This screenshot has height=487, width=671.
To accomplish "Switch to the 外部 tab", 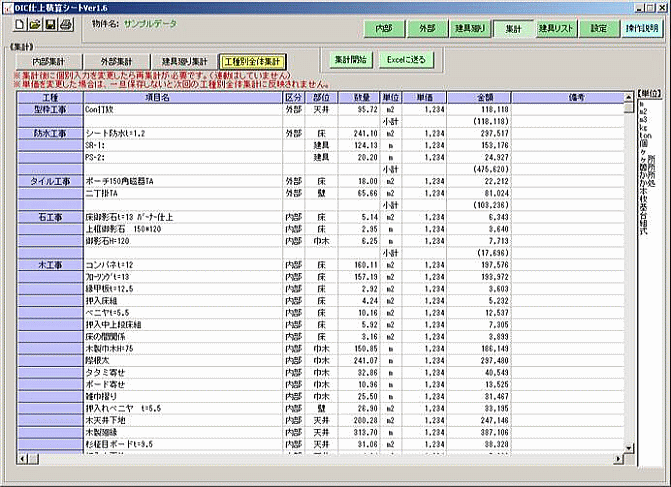I will (428, 29).
